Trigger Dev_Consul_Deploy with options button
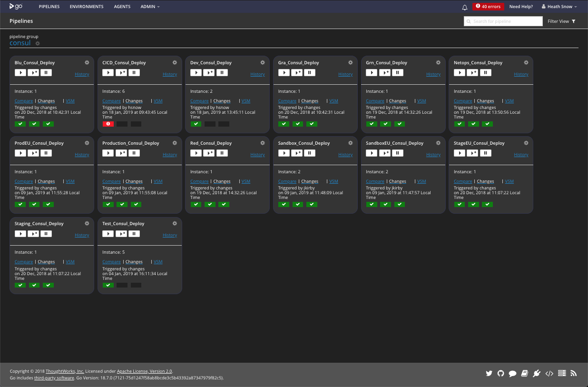Image resolution: width=588 pixels, height=387 pixels. point(209,73)
